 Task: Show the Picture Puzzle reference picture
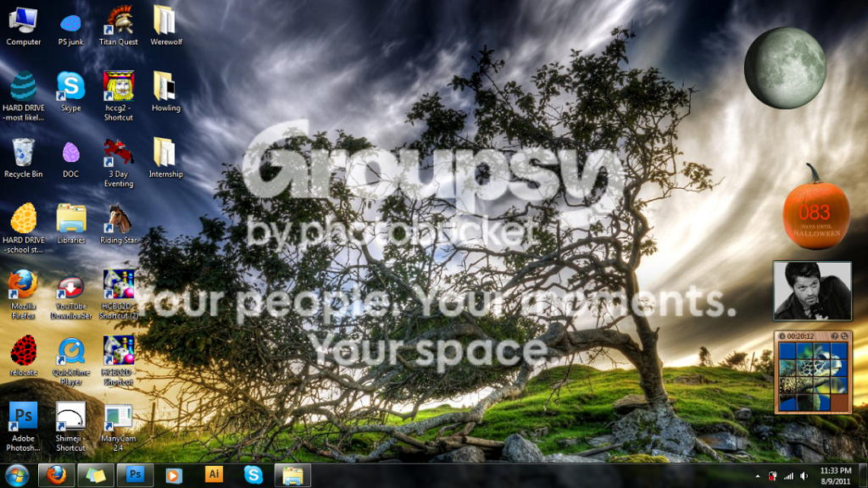click(x=835, y=336)
